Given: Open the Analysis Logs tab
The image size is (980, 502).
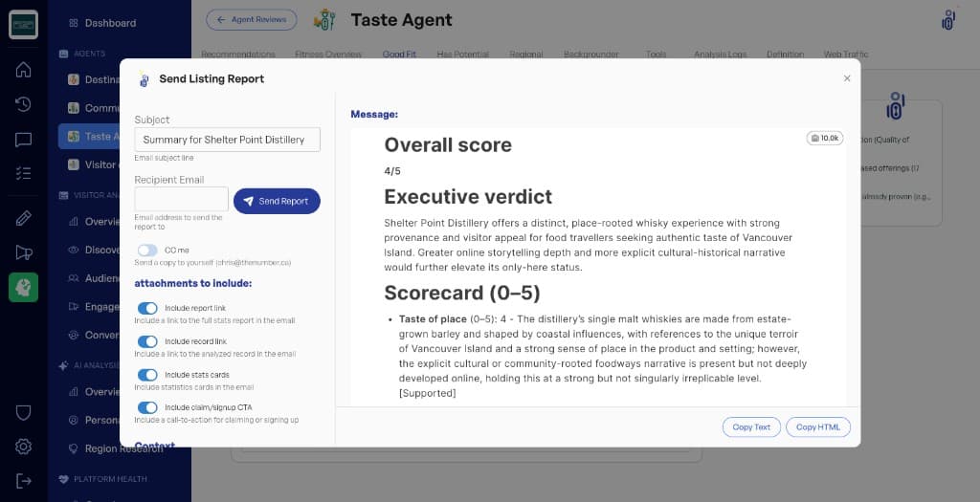Looking at the screenshot, I should tap(720, 55).
